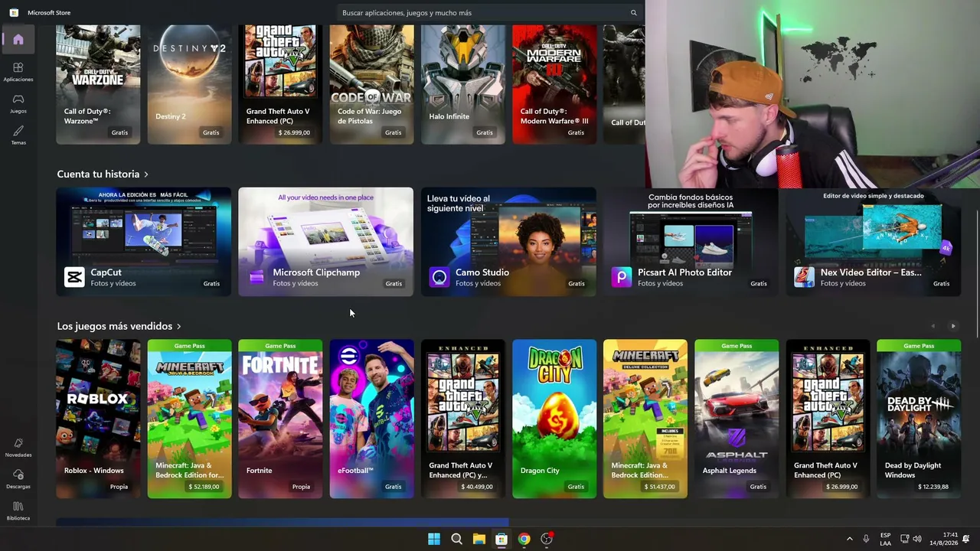Open the Fortnite game card
This screenshot has height=551, width=980.
[x=280, y=419]
